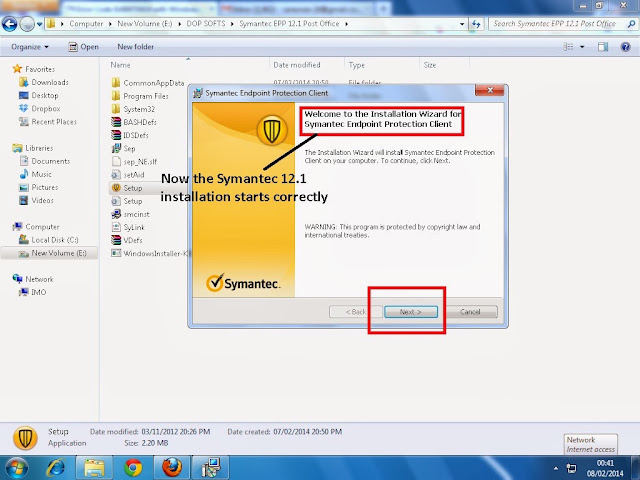Click Next in the Symantec installer

click(x=411, y=312)
